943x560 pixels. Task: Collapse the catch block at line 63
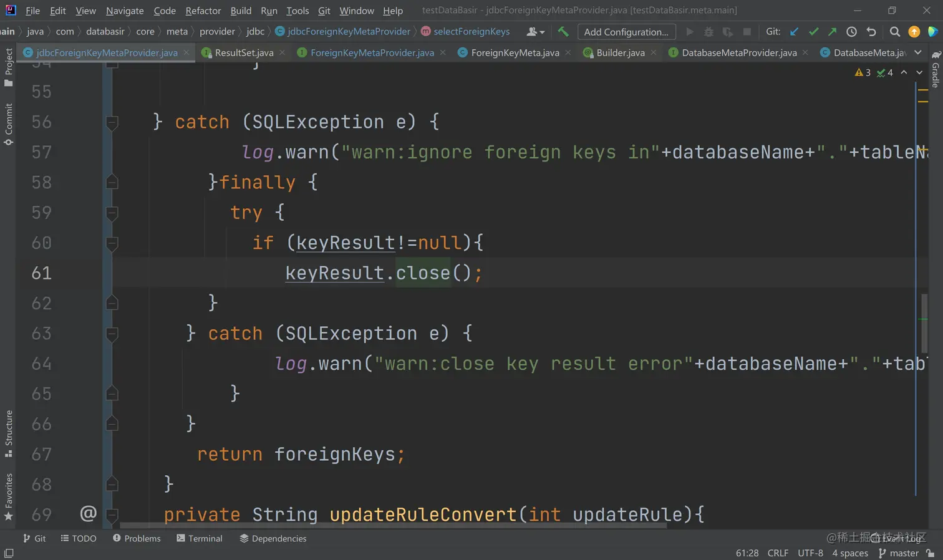(112, 334)
